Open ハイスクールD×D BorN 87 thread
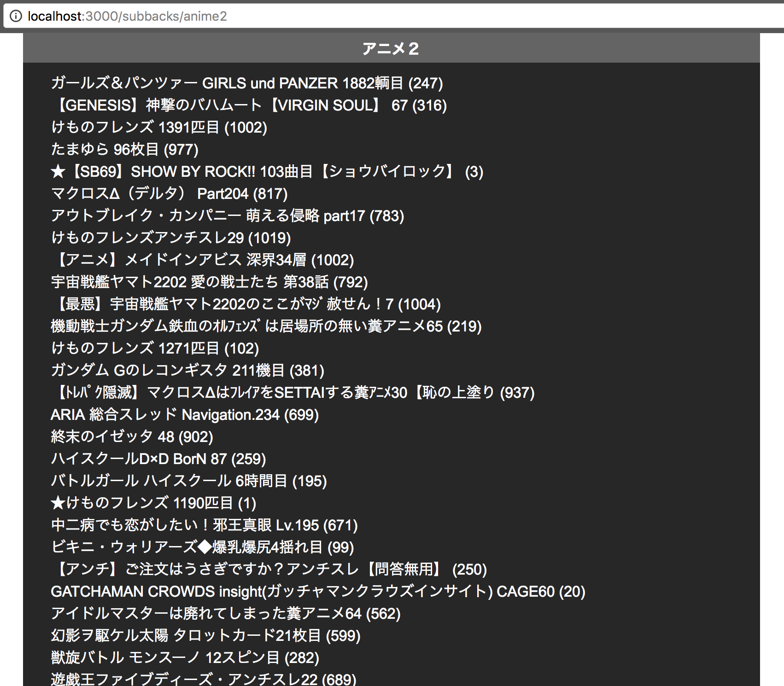The height and width of the screenshot is (686, 784). [158, 459]
